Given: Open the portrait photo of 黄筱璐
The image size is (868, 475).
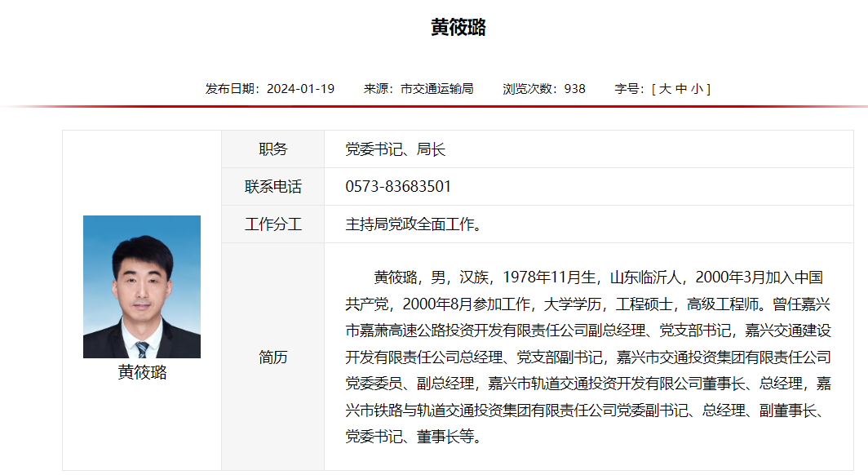Looking at the screenshot, I should pos(142,286).
